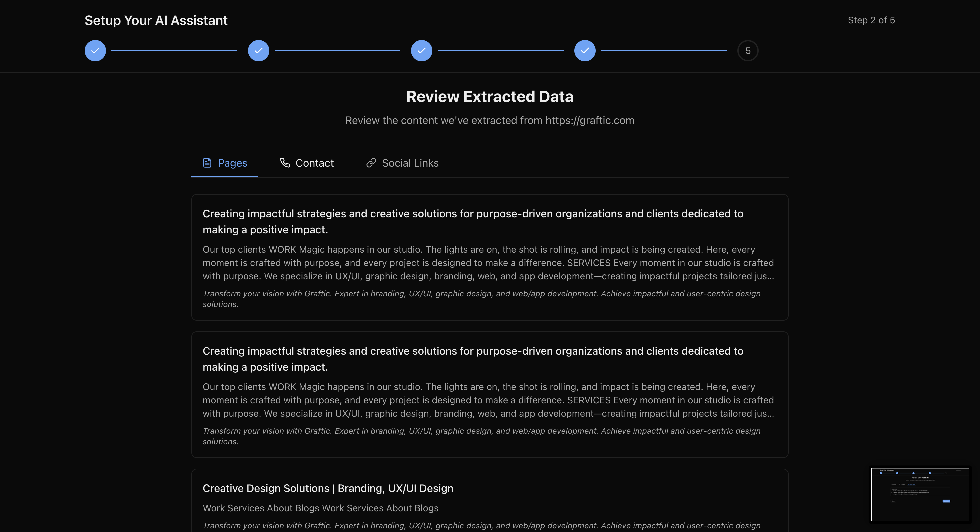The image size is (980, 532).
Task: Jump to step 5 circle in stepper
Action: [748, 51]
